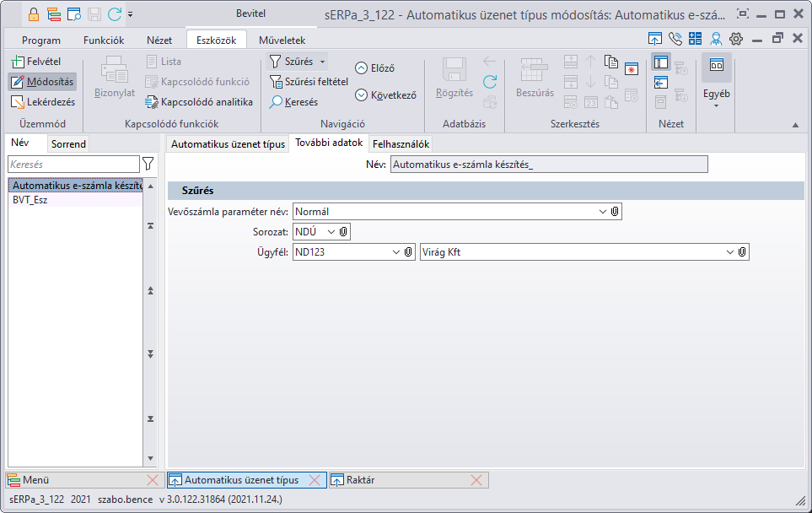Expand the Vevőszámla paraméter név dropdown

click(602, 211)
